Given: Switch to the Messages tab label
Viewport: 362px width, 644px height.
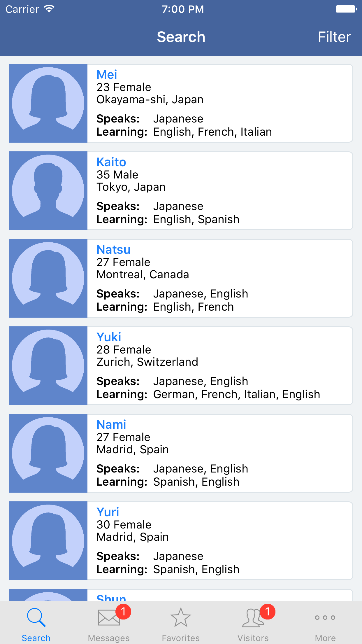Looking at the screenshot, I should pyautogui.click(x=108, y=638).
